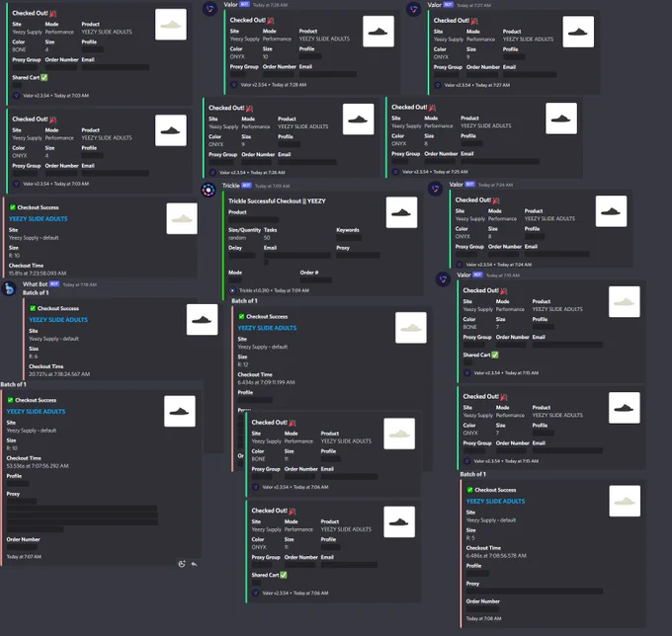Open thumbnail on Checkout Success R: 12 card
The width and height of the screenshot is (672, 636).
pos(410,328)
